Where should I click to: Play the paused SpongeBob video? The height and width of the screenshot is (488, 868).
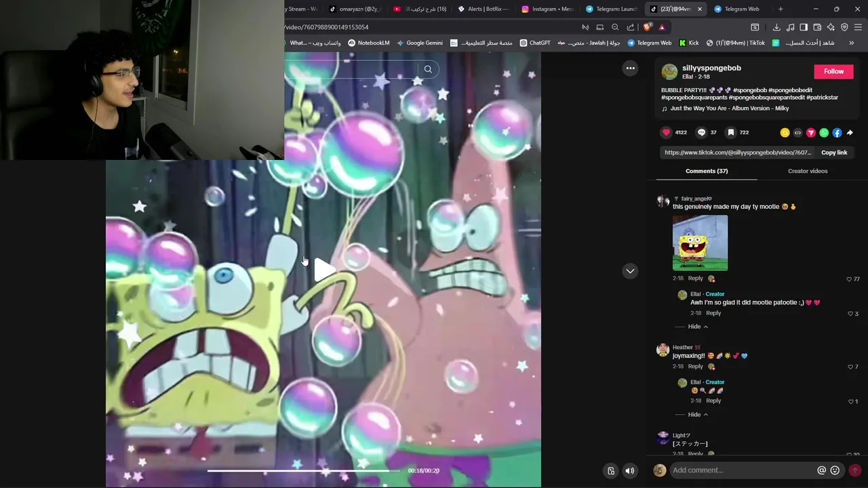pos(324,270)
